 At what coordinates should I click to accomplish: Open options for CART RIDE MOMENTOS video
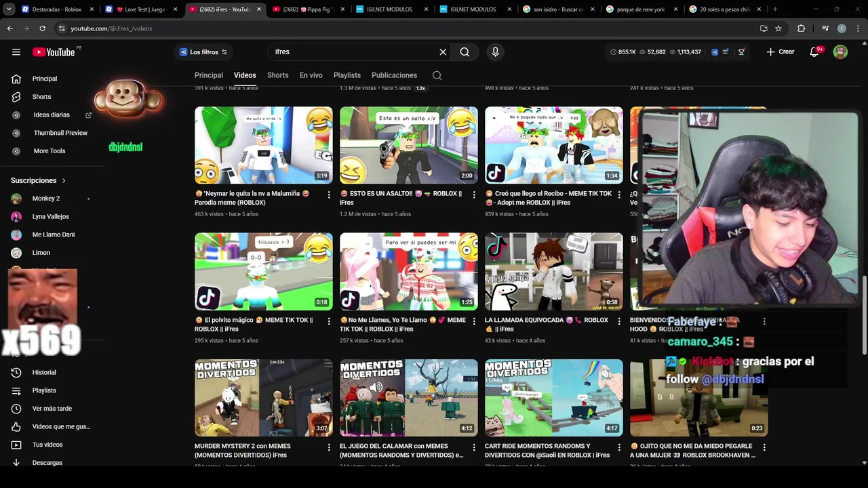(619, 447)
